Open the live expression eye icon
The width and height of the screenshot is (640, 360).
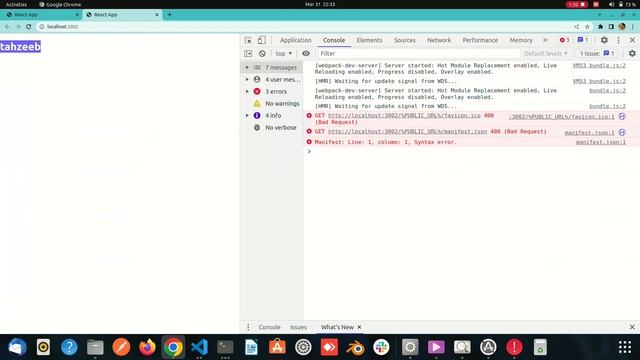click(306, 53)
